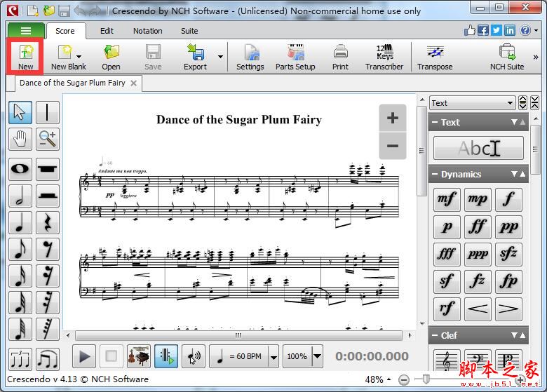547x392 pixels.
Task: Choose the sixteenth note
Action: pos(20,276)
